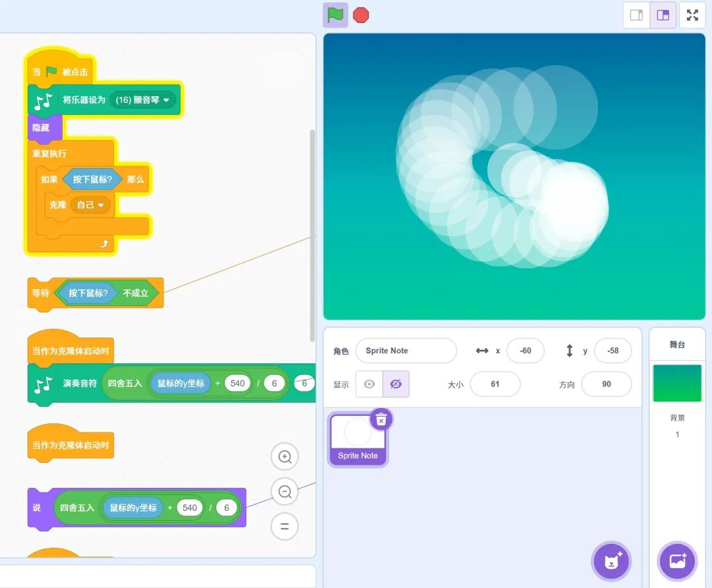
Task: Delete the Sprite Note sprite with trash icon
Action: point(381,419)
